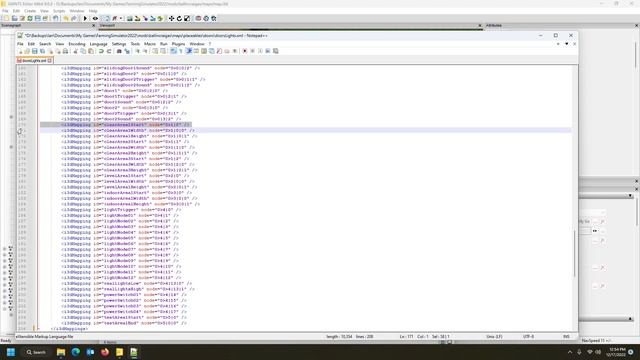Click the New scene icon in GIANTS Editor
The width and height of the screenshot is (640, 360).
[7, 18]
